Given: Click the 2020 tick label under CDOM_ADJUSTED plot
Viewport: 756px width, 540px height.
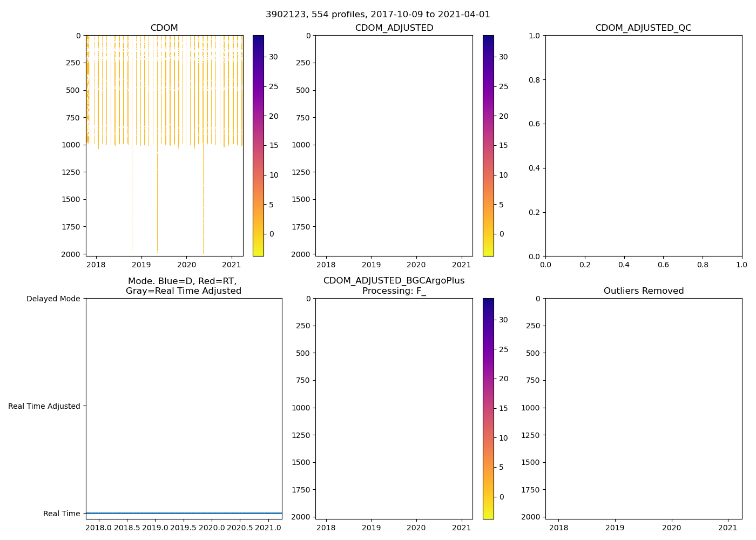Looking at the screenshot, I should 416,265.
